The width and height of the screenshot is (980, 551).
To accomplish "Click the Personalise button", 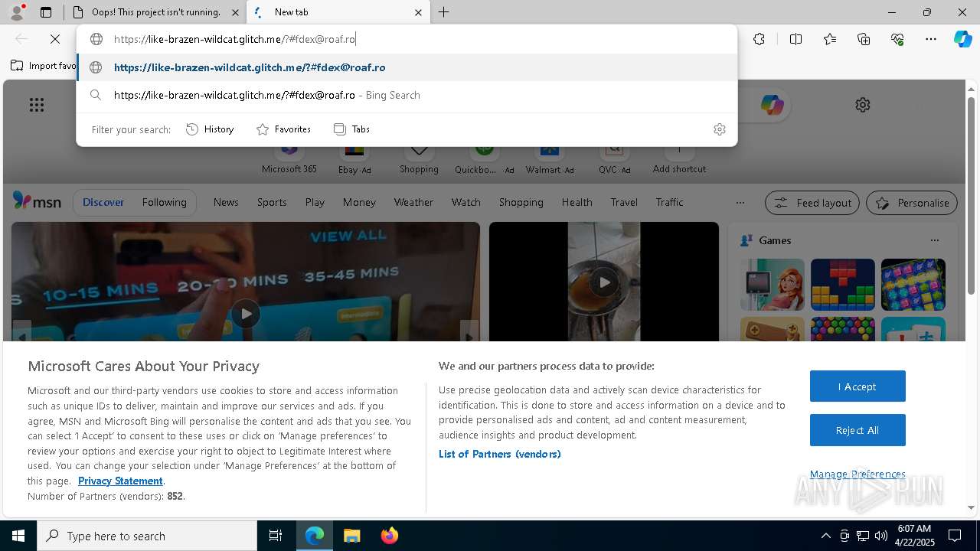I will click(912, 203).
